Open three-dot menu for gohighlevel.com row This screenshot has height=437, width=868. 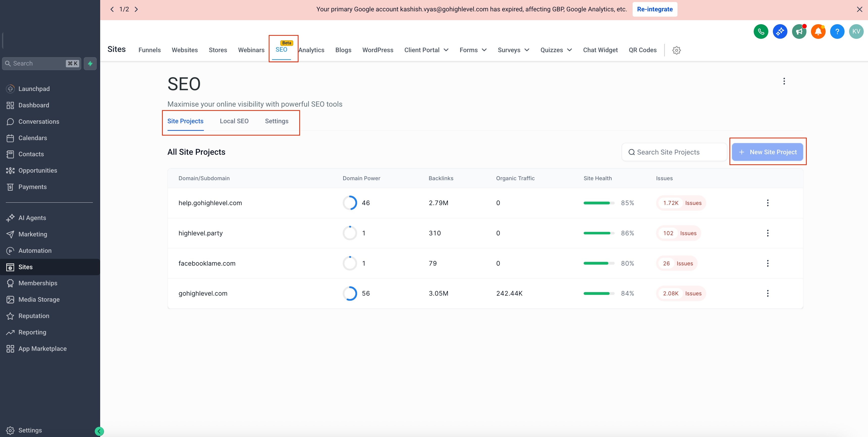coord(768,293)
